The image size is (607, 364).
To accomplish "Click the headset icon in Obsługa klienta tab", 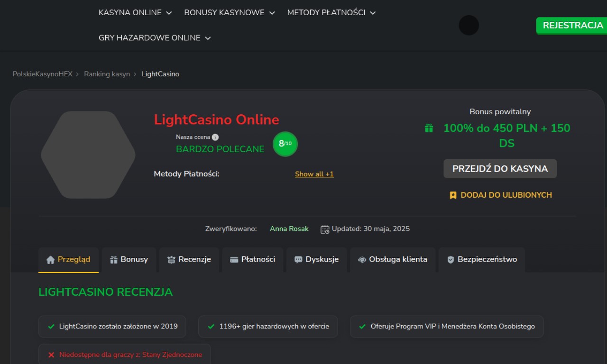I will coord(362,260).
